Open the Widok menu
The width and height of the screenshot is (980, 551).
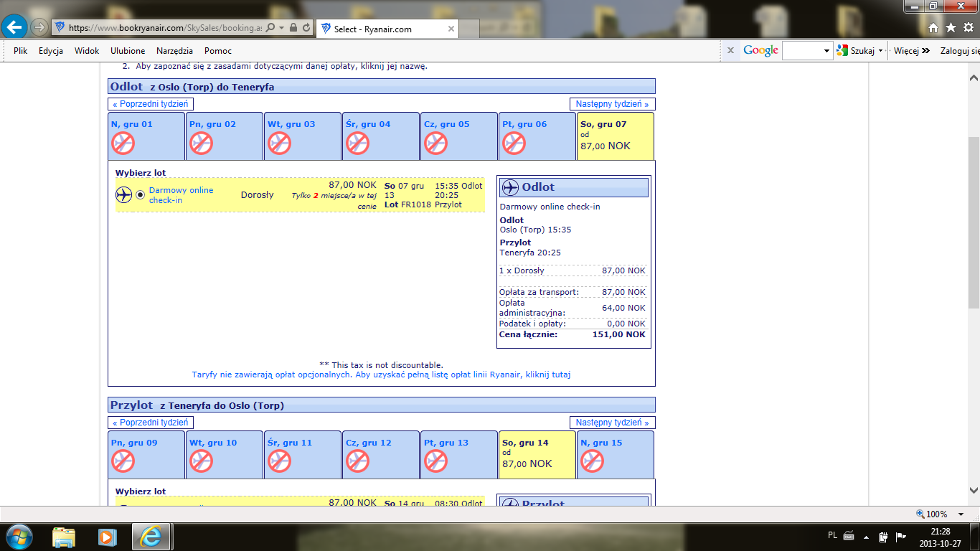coord(87,51)
